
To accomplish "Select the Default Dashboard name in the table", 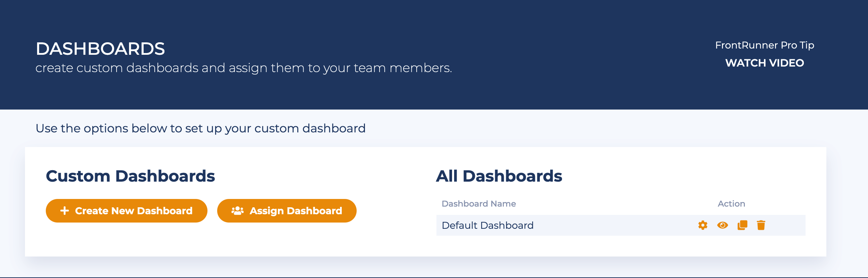I will 487,225.
